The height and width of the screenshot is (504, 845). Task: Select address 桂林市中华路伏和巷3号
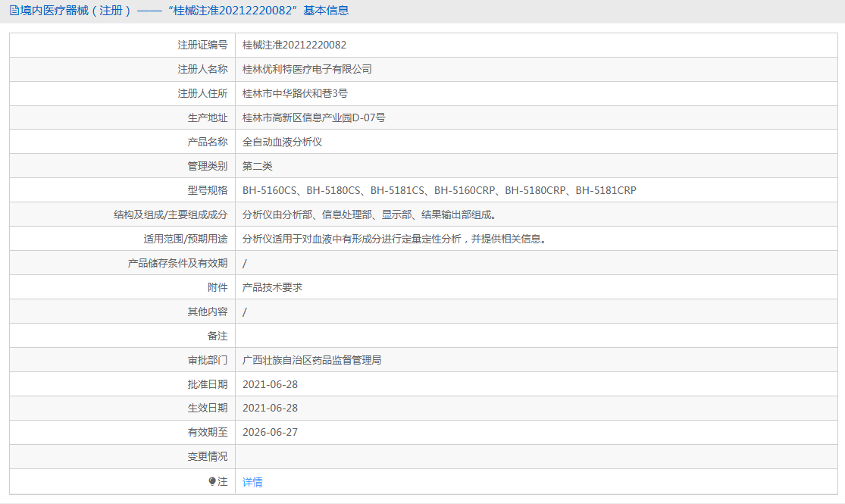[x=296, y=93]
